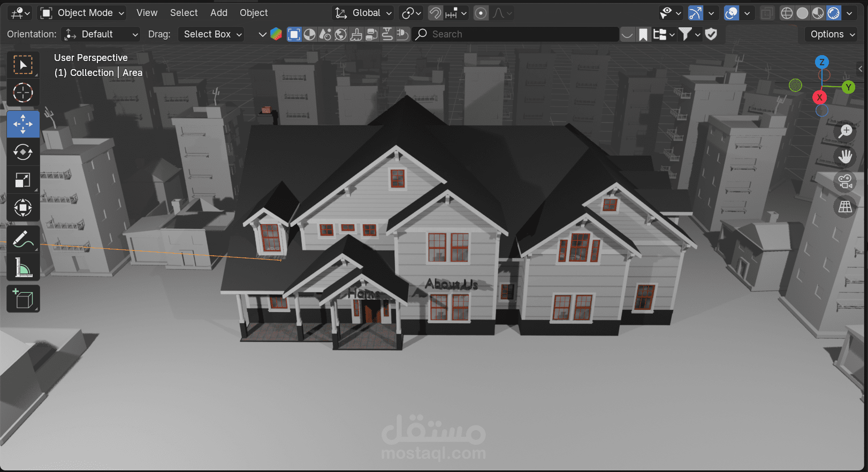Switch to Material Preview shading
This screenshot has width=868, height=472.
pyautogui.click(x=818, y=13)
